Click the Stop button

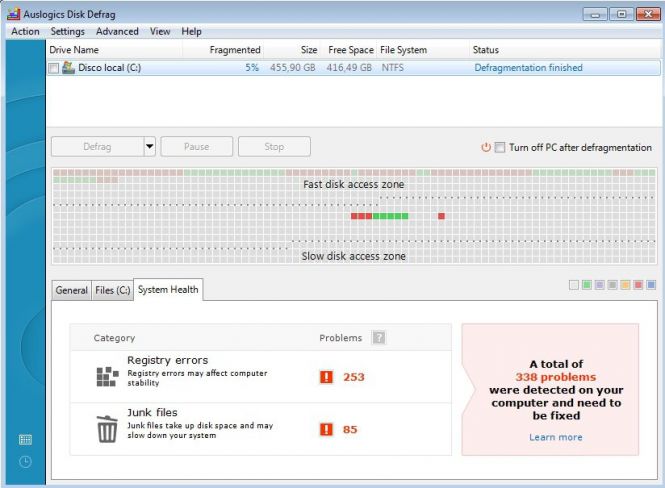click(274, 147)
